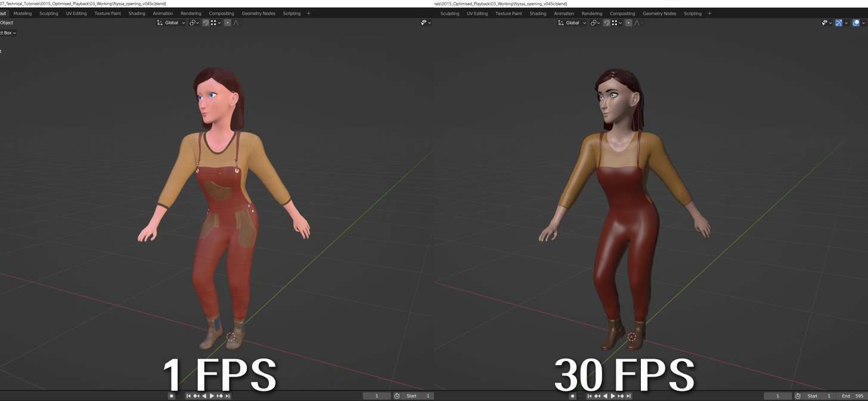Toggle auto keying record button in left window

click(x=171, y=396)
